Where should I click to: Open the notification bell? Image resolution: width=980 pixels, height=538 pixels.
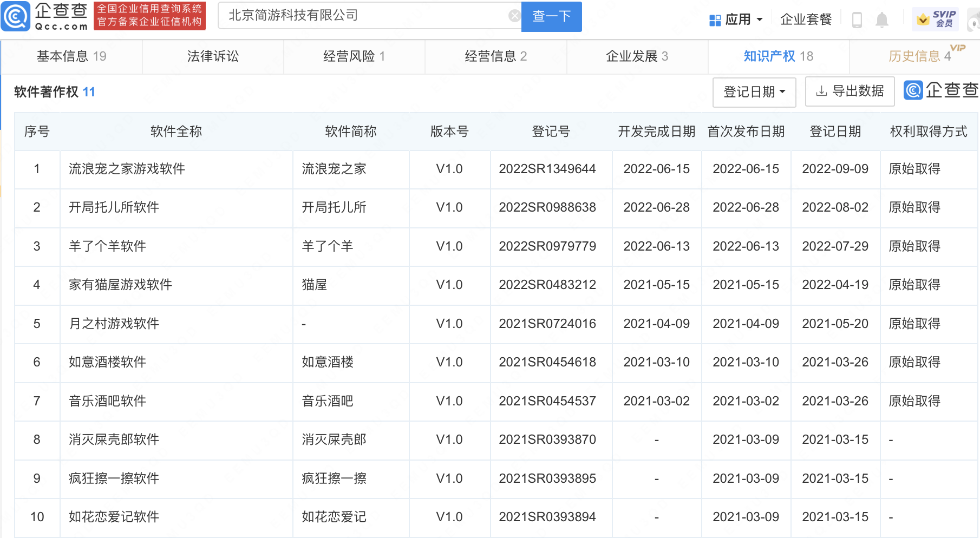coord(881,20)
